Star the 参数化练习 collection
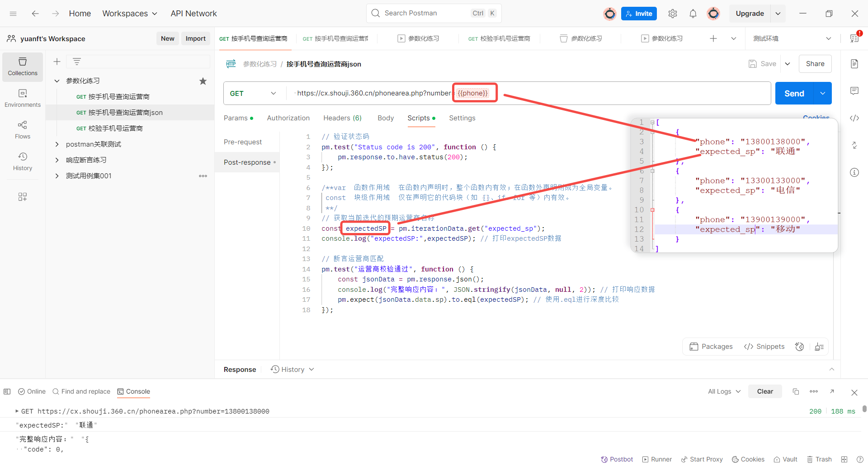This screenshot has width=868, height=466. point(203,81)
